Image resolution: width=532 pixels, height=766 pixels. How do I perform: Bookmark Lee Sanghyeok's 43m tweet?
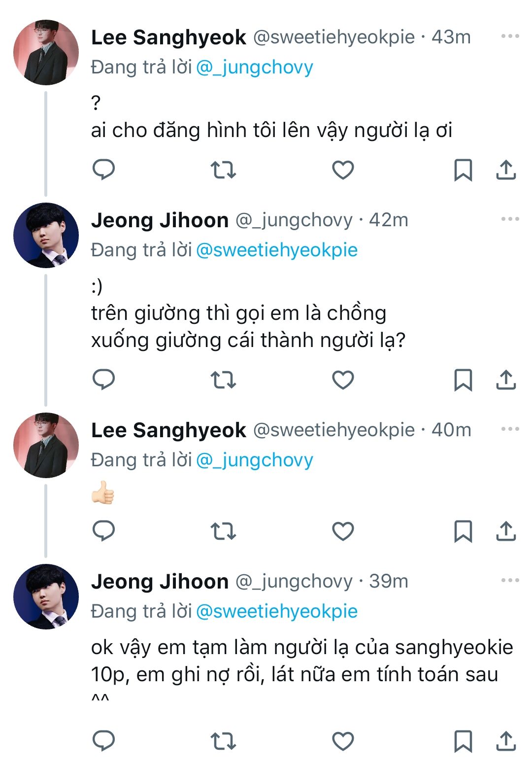463,170
